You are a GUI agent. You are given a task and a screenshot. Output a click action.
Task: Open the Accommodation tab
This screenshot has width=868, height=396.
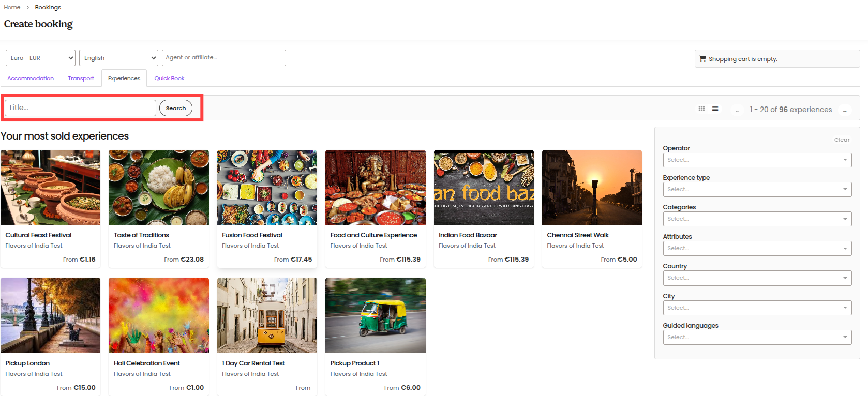point(31,78)
